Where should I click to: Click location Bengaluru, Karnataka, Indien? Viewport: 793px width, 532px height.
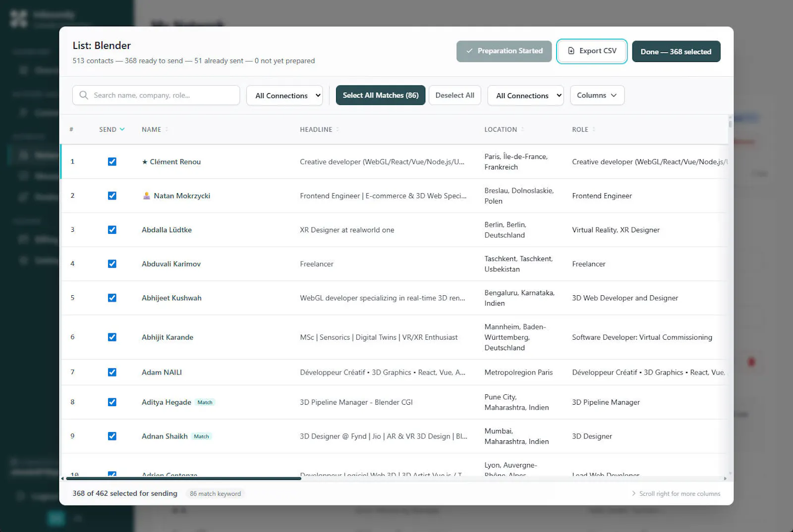tap(519, 298)
